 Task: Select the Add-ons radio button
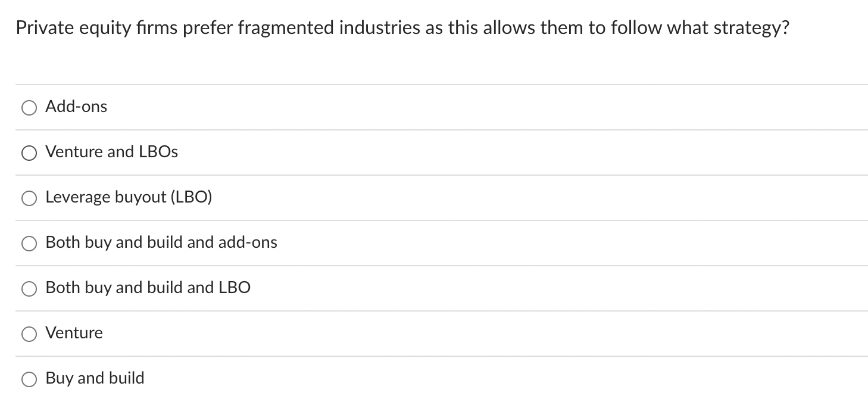pyautogui.click(x=29, y=107)
